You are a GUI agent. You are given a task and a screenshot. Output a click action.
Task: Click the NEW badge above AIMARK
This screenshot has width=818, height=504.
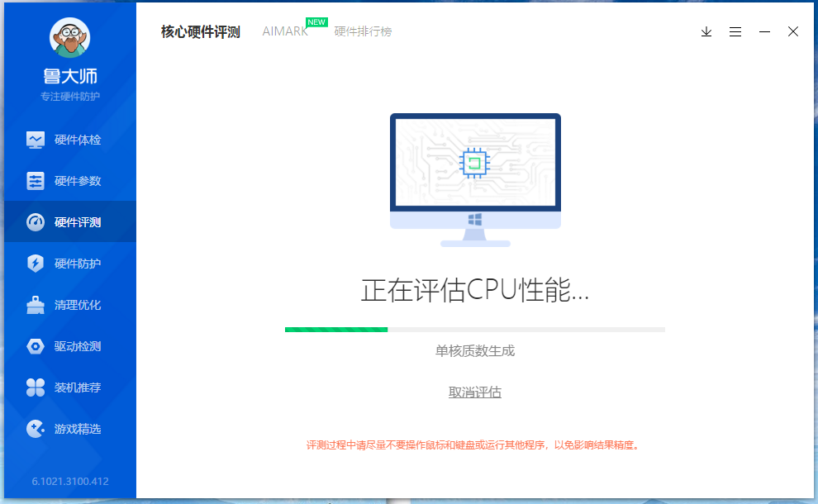(x=316, y=22)
